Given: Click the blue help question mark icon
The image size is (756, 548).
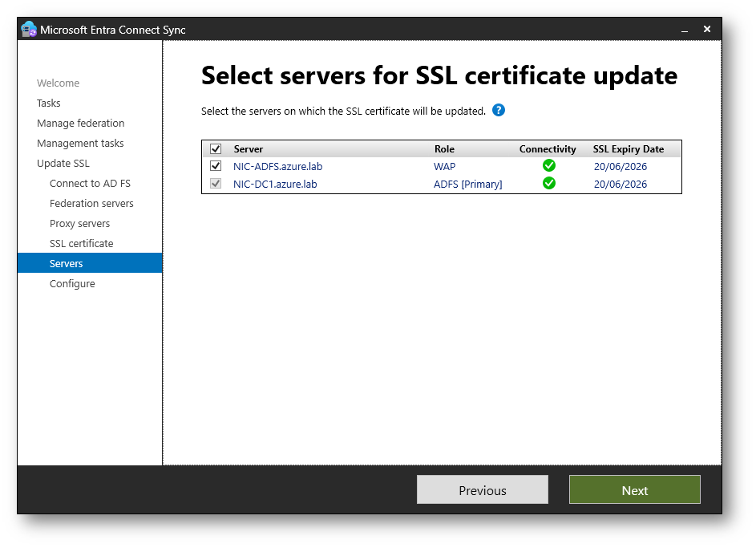Looking at the screenshot, I should [x=499, y=111].
